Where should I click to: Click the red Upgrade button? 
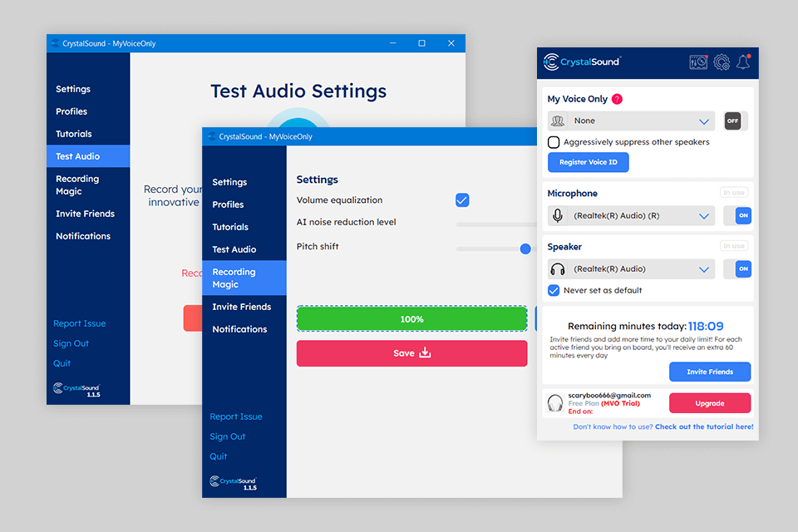point(710,403)
